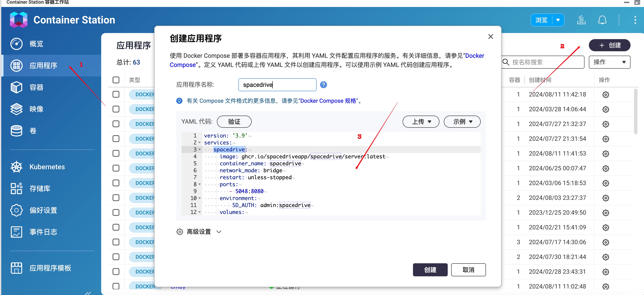Viewport: 644px width, 295px height.
Task: Open the three-dot more options menu
Action: click(635, 20)
